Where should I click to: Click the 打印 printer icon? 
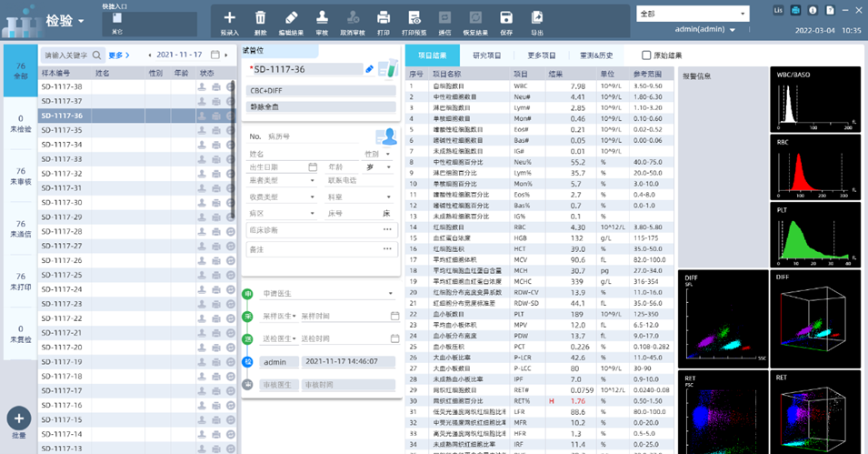point(384,17)
